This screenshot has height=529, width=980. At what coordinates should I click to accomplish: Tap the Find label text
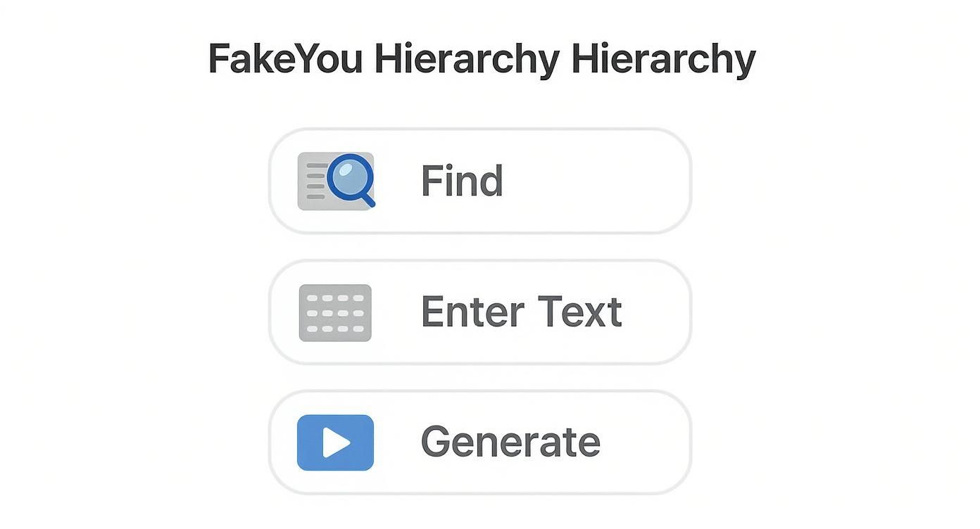[x=461, y=180]
